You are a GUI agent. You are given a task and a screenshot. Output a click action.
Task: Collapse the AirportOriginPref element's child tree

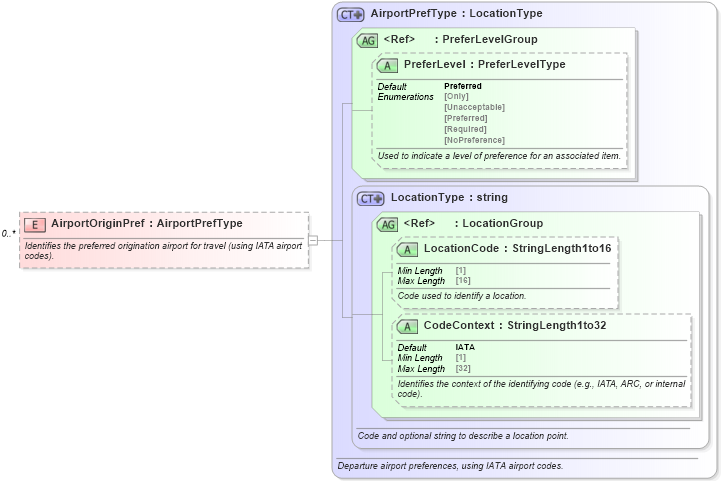coord(313,240)
